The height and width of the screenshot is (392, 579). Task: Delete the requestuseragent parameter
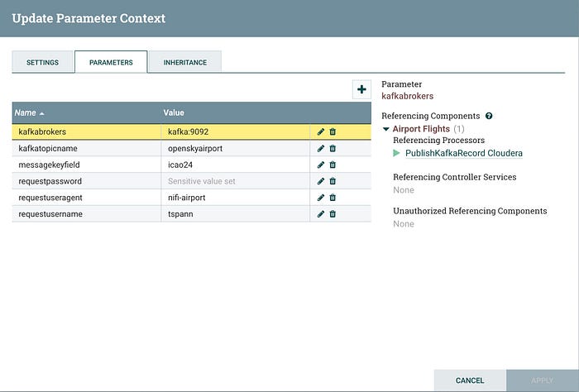(x=333, y=198)
